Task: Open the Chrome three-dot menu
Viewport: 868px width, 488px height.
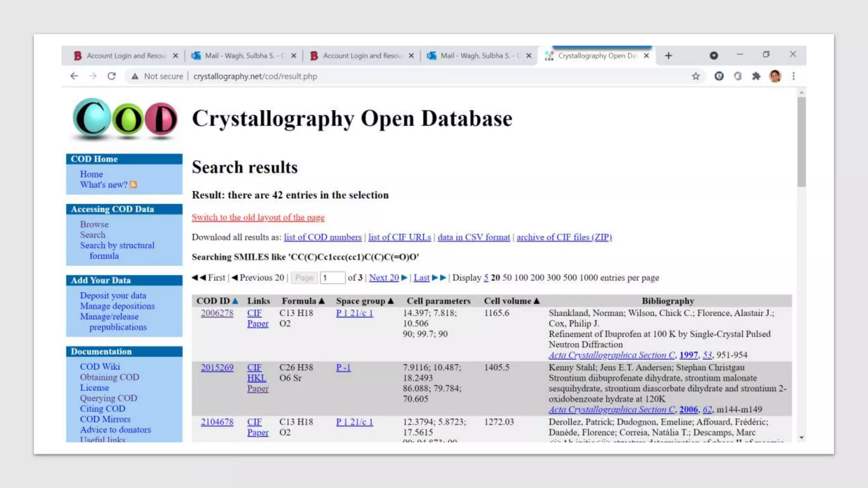Action: tap(793, 76)
